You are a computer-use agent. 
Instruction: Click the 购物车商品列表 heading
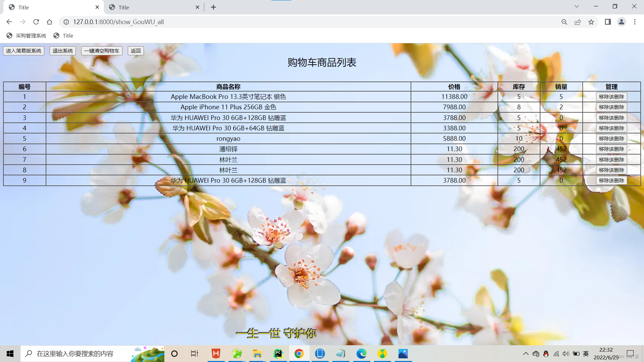[x=322, y=62]
